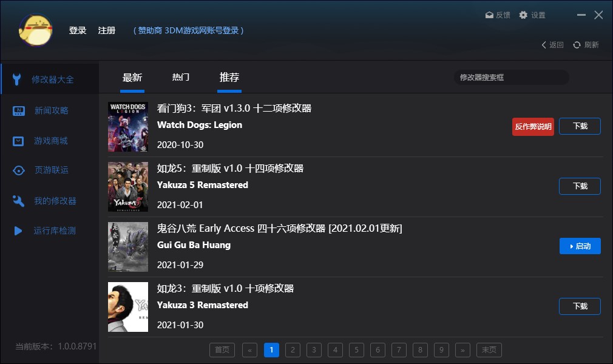Click the 登录 login link
The height and width of the screenshot is (364, 613).
(x=78, y=30)
